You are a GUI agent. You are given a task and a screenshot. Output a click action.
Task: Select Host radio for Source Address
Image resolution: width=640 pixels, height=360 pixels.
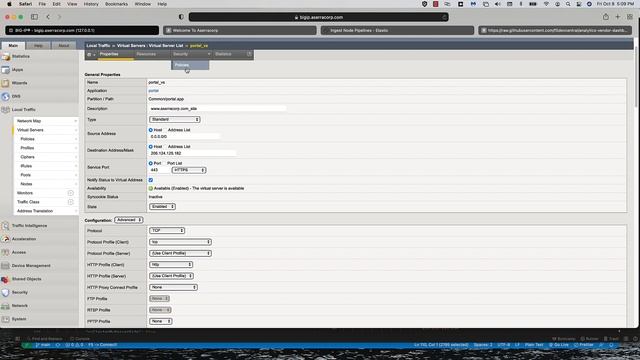pyautogui.click(x=151, y=130)
